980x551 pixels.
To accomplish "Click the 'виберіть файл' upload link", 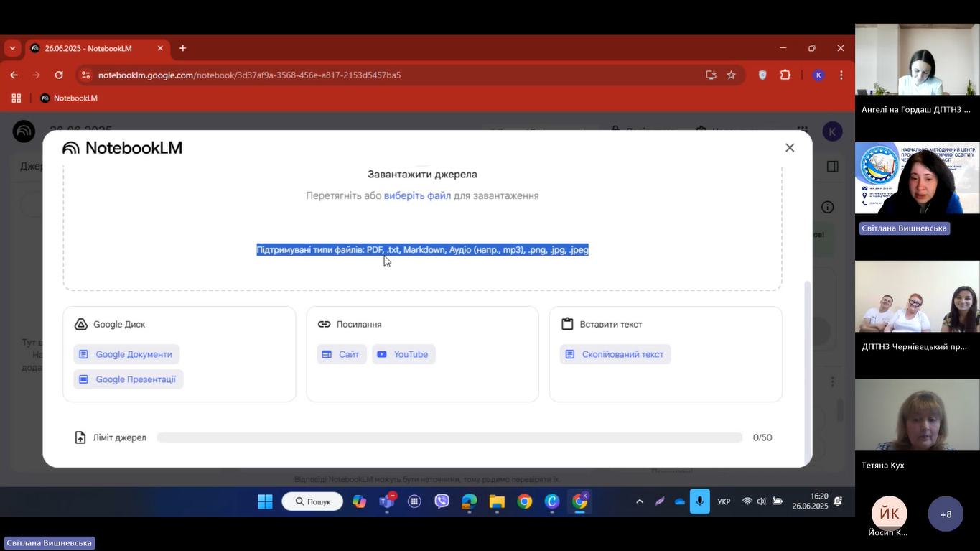I will click(417, 195).
